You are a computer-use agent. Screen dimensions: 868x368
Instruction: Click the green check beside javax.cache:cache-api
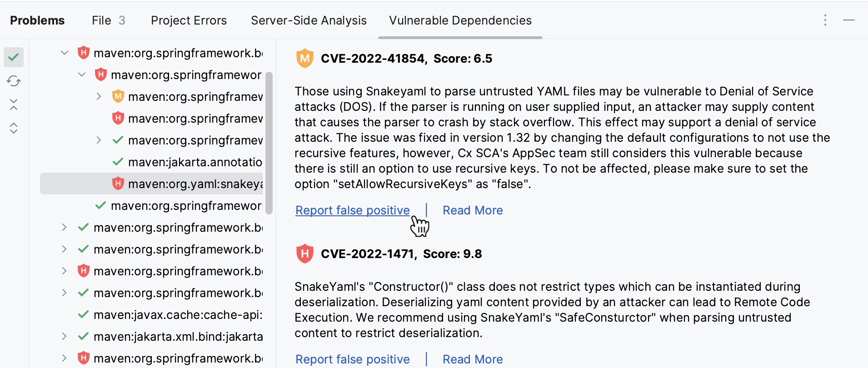(83, 314)
